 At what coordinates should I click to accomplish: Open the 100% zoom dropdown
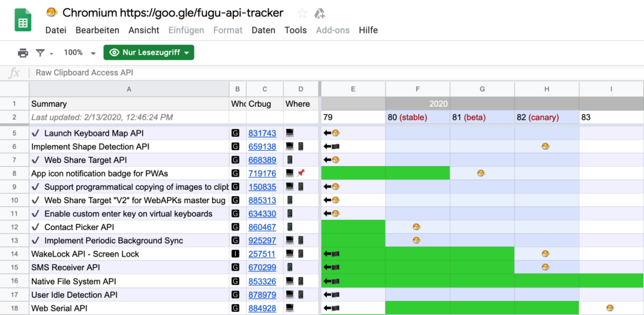pyautogui.click(x=79, y=53)
